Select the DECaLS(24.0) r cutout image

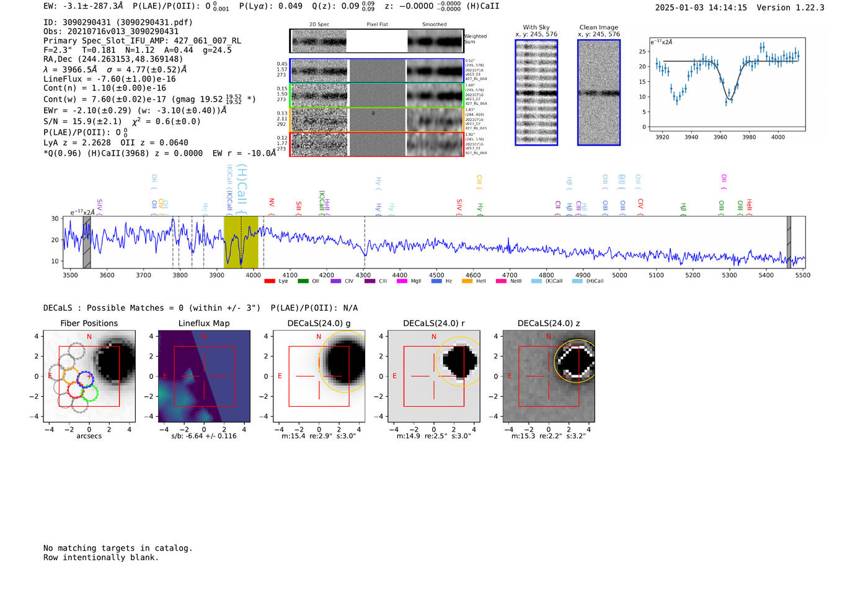434,376
